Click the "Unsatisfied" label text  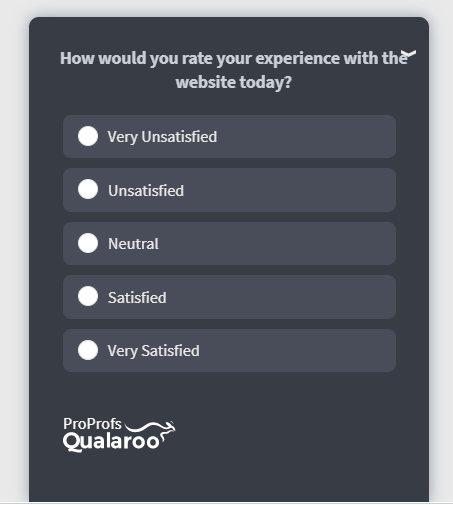pyautogui.click(x=146, y=191)
